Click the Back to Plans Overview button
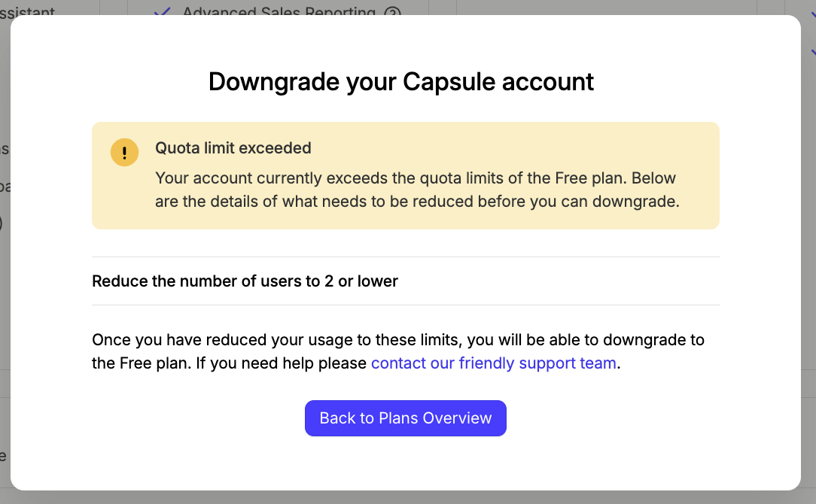The image size is (816, 504). point(406,418)
